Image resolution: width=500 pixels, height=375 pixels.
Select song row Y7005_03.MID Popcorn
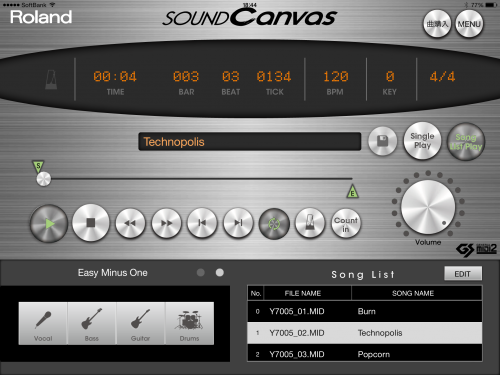(x=365, y=354)
